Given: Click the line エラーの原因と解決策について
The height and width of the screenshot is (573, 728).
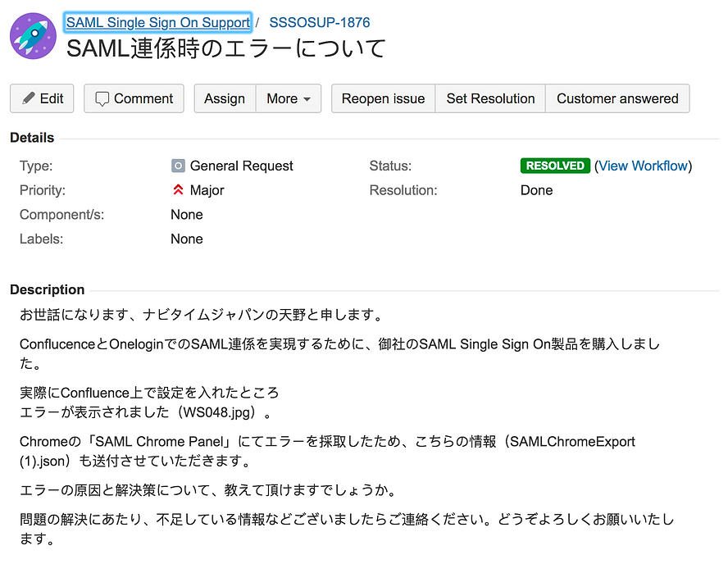Looking at the screenshot, I should click(208, 490).
